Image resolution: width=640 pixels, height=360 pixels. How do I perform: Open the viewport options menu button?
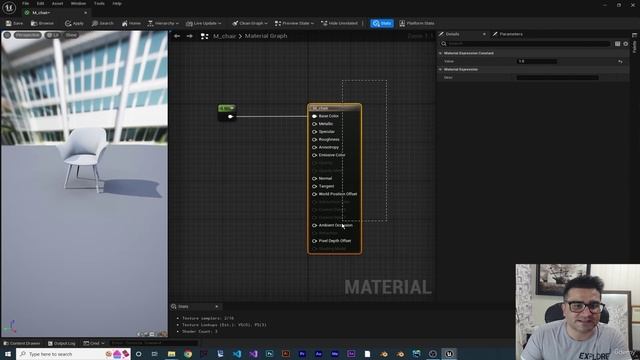coord(7,35)
